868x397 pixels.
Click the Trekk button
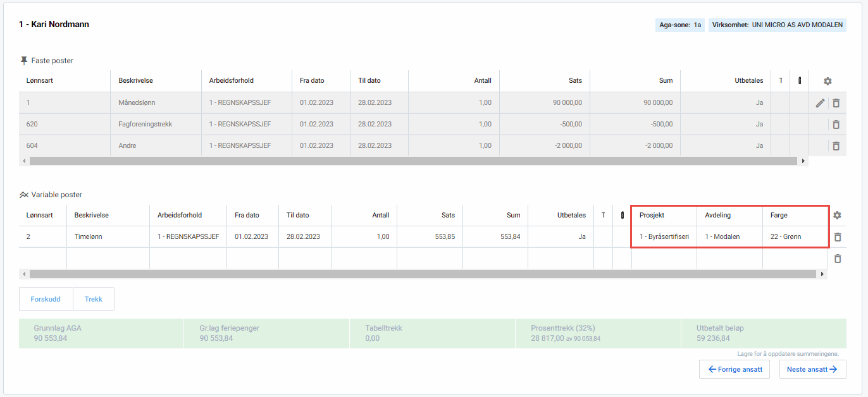click(x=94, y=299)
